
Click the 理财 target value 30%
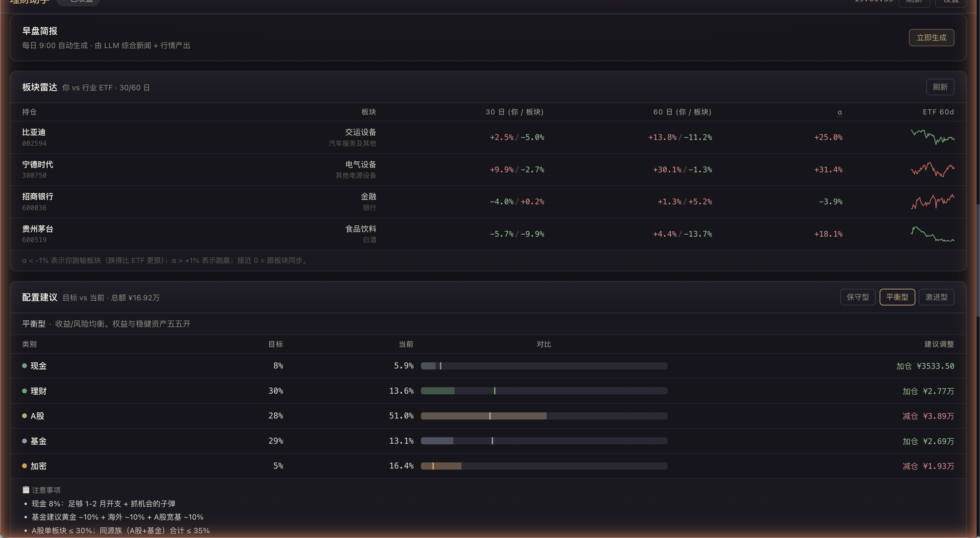click(275, 391)
